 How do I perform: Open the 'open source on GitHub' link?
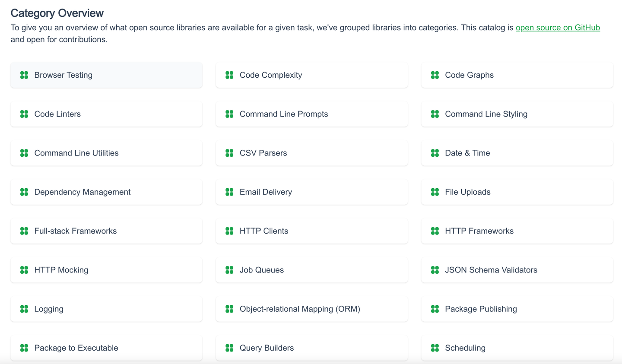(x=558, y=28)
